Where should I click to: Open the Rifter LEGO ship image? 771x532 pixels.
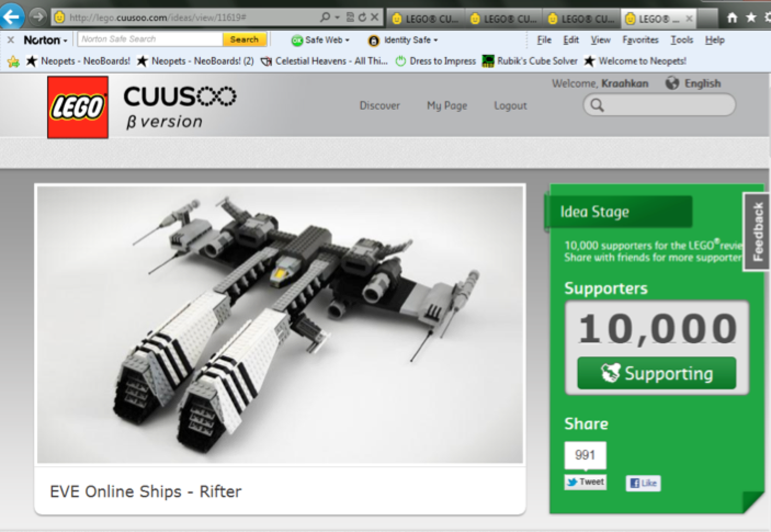tap(280, 325)
